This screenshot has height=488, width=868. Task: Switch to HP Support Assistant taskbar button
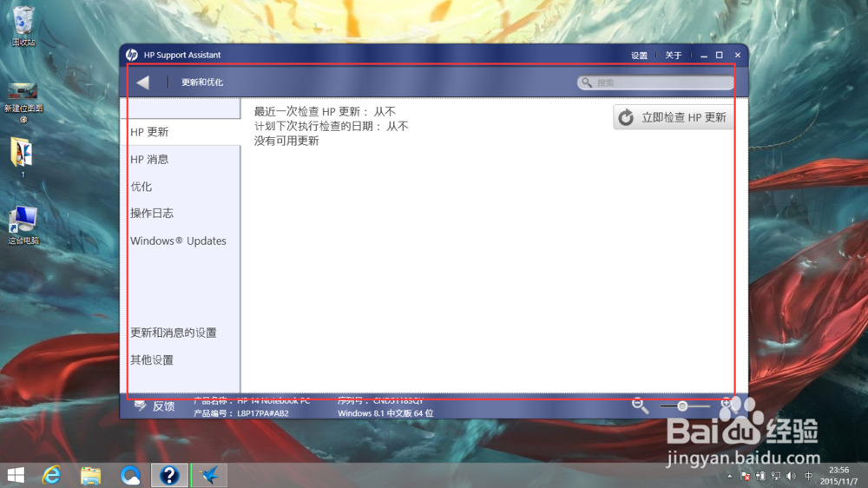point(169,475)
